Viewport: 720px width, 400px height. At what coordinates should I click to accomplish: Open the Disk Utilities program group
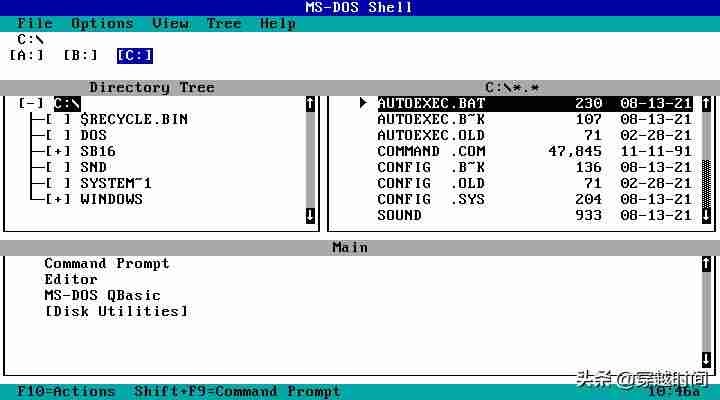click(x=116, y=311)
